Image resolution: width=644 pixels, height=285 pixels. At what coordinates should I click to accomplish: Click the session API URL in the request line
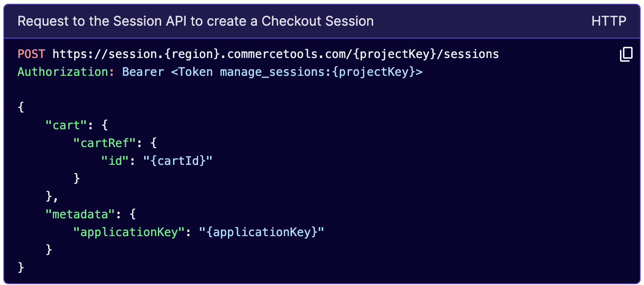pyautogui.click(x=276, y=54)
